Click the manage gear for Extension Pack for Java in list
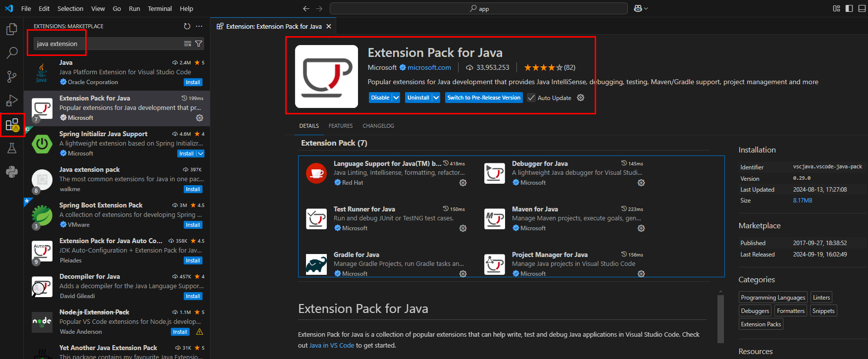The height and width of the screenshot is (359, 868). coord(200,118)
